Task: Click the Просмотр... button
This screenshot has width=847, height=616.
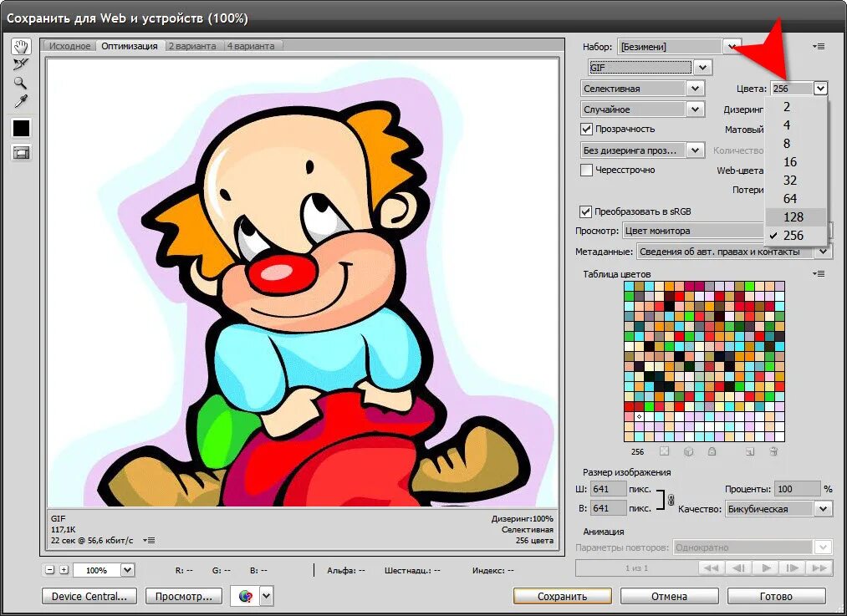Action: pos(184,596)
